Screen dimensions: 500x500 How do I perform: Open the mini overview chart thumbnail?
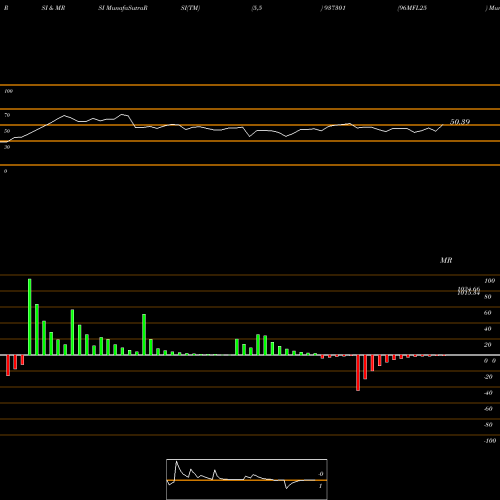[247, 479]
